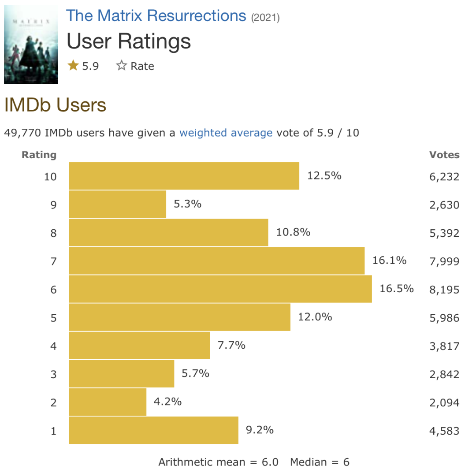Click the 8,195 votes count
Viewport: 476px width, 473px height.
(444, 290)
